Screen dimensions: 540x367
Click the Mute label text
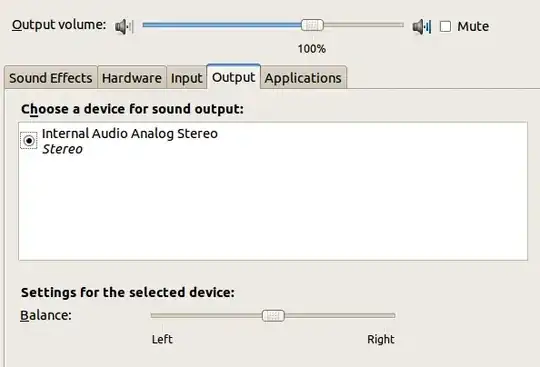coord(473,27)
